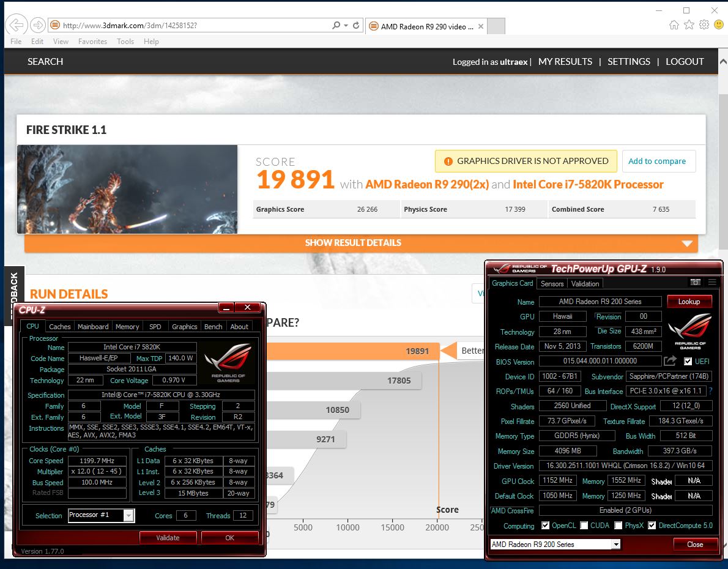Image resolution: width=728 pixels, height=569 pixels.
Task: Switch to CPU-Z About tab
Action: [x=239, y=327]
